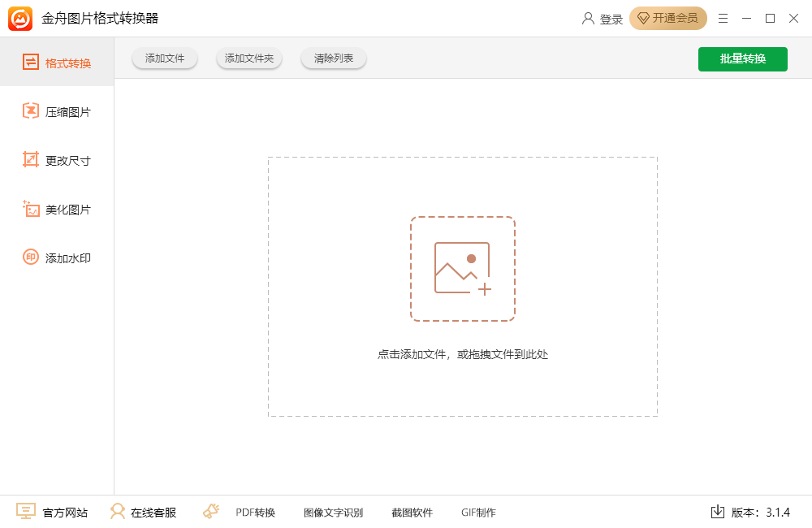Screen dimensions: 812x528
Task: Click the version download icon near 3.1.4
Action: (x=718, y=512)
